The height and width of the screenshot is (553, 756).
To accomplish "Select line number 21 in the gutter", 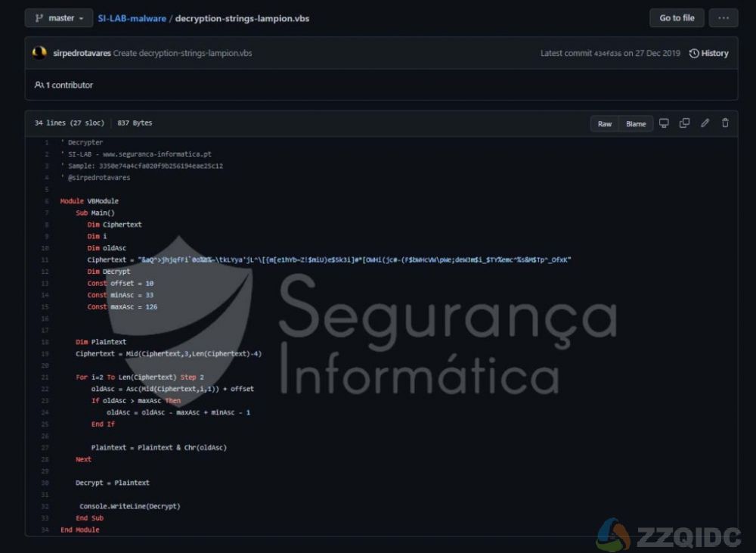I will click(45, 377).
